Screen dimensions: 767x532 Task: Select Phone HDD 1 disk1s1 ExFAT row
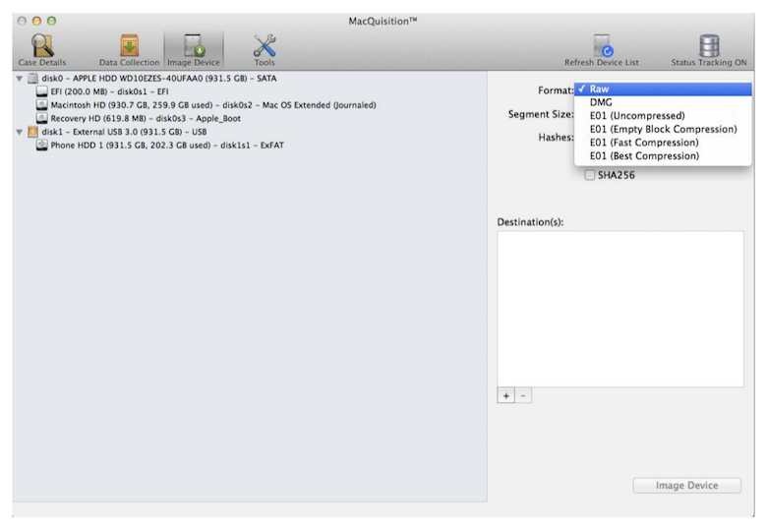pos(250,145)
